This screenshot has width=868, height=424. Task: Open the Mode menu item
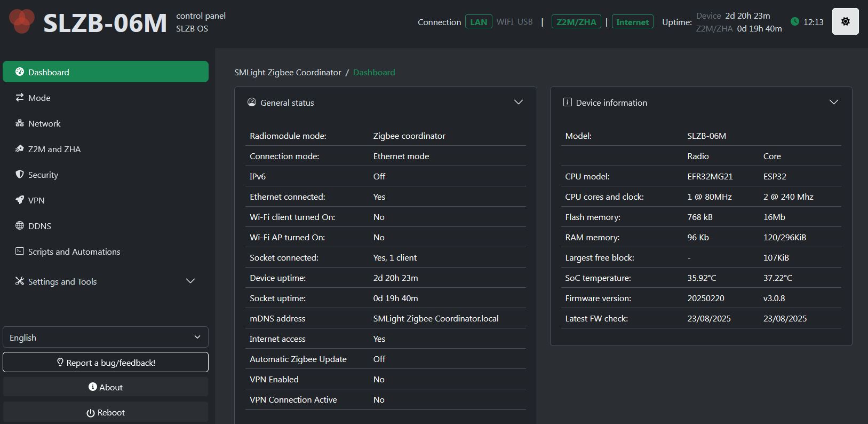pos(39,98)
